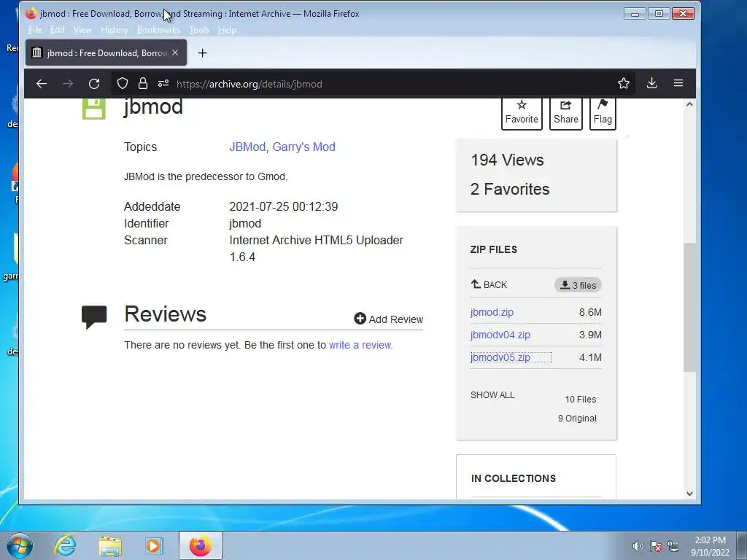Screen dimensions: 747x560
Task: Click the 2 Favorites text
Action: [510, 189]
